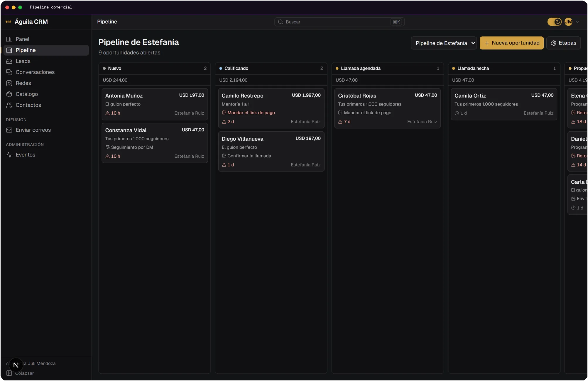This screenshot has height=381, width=588.
Task: Click the Colapsar sidebar icon
Action: click(x=9, y=373)
